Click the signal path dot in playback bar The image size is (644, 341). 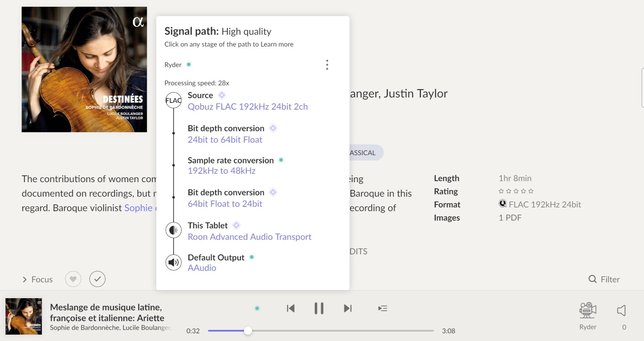click(x=257, y=308)
